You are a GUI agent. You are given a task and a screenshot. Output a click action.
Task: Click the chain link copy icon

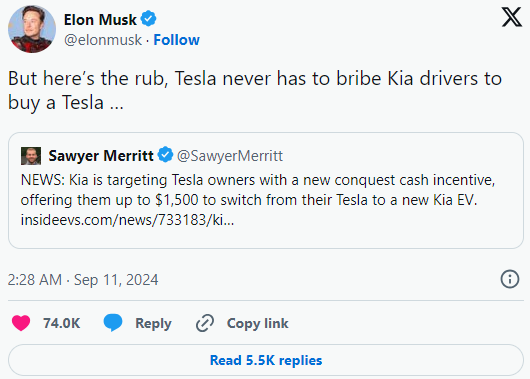tap(205, 323)
